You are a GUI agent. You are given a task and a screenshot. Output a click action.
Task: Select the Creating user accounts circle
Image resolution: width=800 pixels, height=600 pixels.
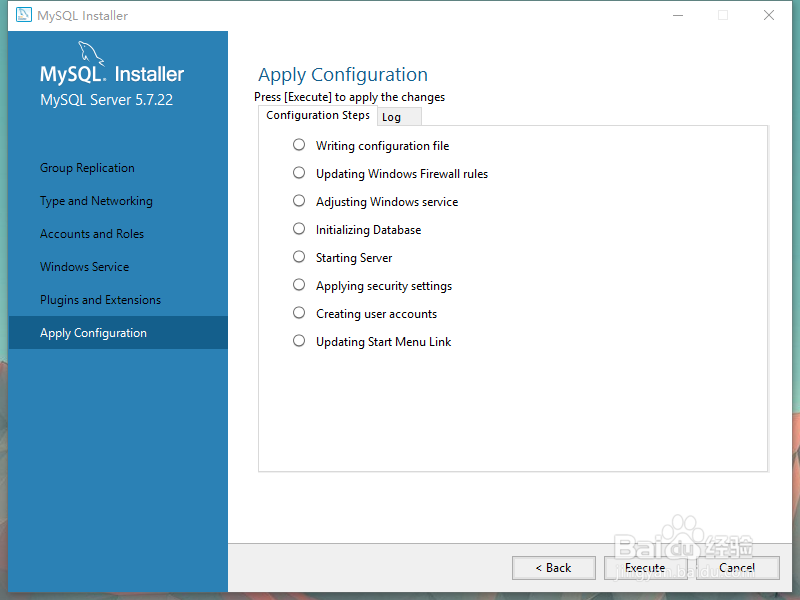(x=299, y=313)
